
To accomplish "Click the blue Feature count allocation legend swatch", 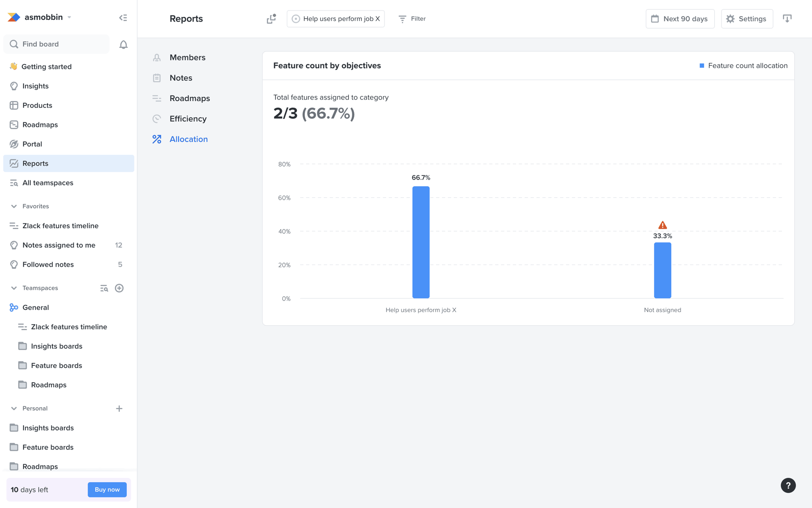I will pos(702,66).
